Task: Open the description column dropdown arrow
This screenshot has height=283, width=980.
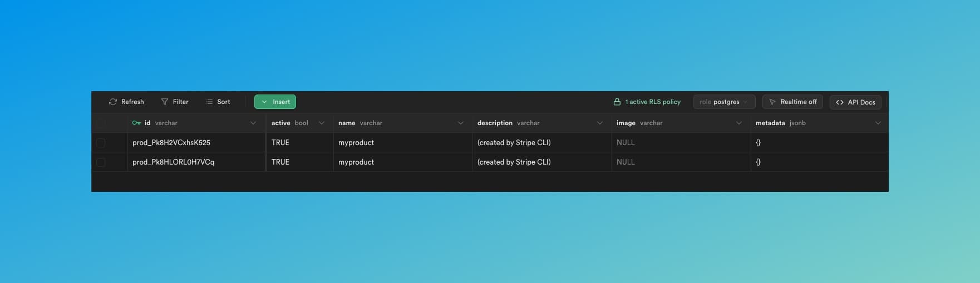Action: [600, 123]
